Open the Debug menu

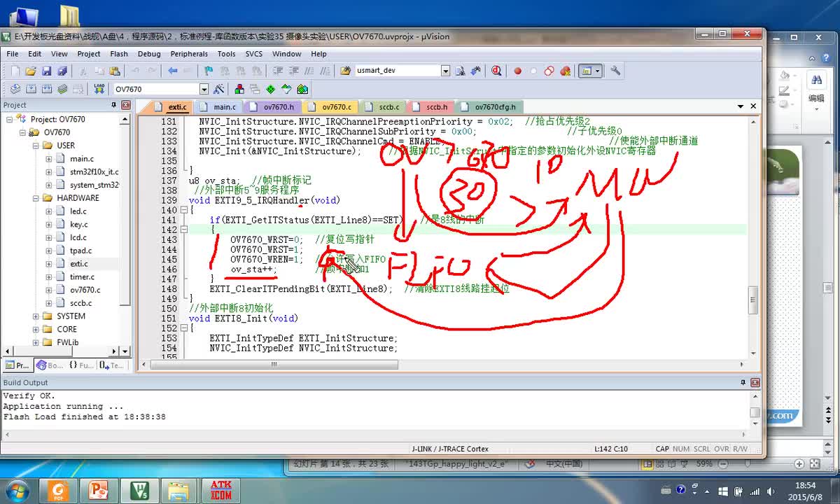tap(149, 54)
